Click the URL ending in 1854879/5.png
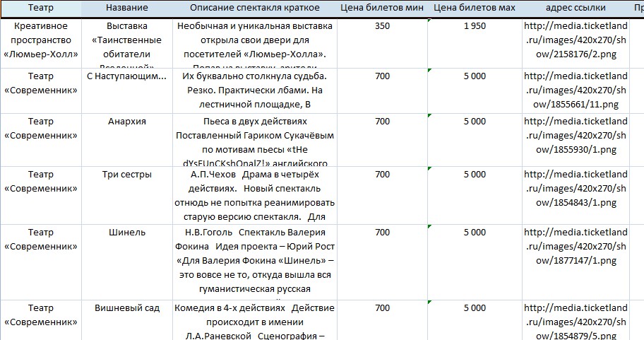This screenshot has width=644, height=340. [576, 320]
